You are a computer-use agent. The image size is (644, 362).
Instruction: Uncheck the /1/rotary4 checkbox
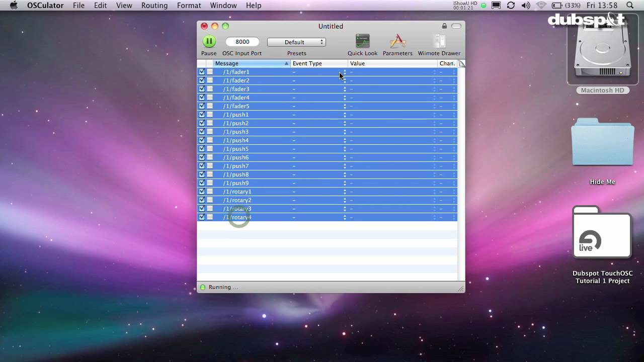pos(202,217)
